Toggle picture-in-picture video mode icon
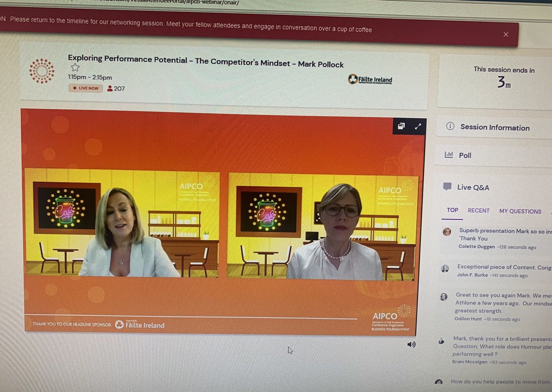552x392 pixels. [x=401, y=126]
